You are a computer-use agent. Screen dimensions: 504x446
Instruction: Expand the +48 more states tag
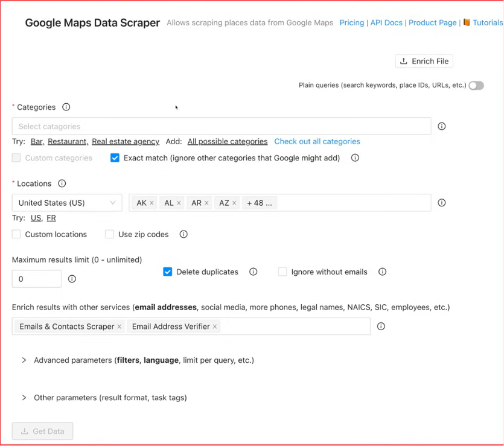point(260,203)
